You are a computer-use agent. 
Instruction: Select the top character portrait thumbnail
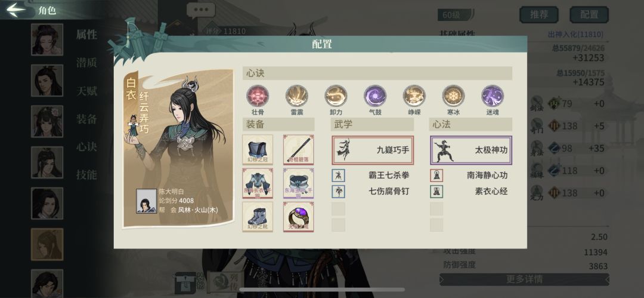pyautogui.click(x=47, y=39)
